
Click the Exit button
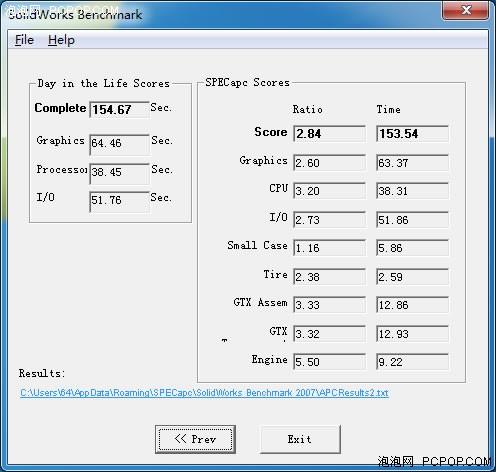click(300, 439)
